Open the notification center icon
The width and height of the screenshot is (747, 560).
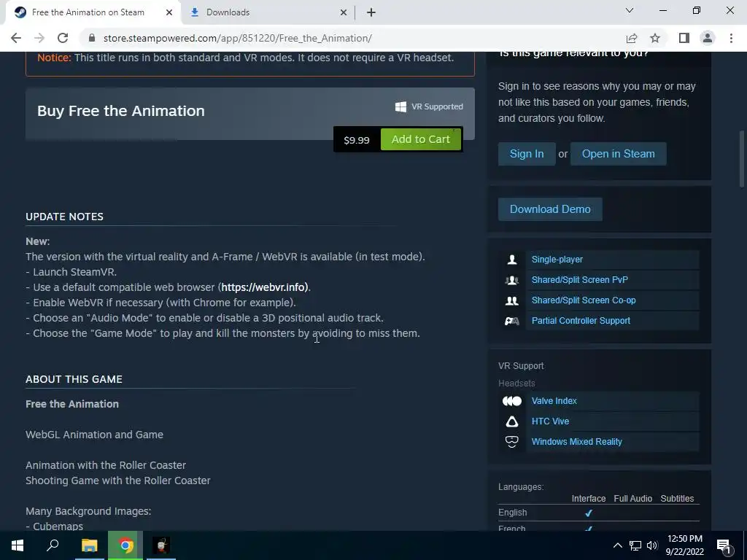click(x=724, y=545)
